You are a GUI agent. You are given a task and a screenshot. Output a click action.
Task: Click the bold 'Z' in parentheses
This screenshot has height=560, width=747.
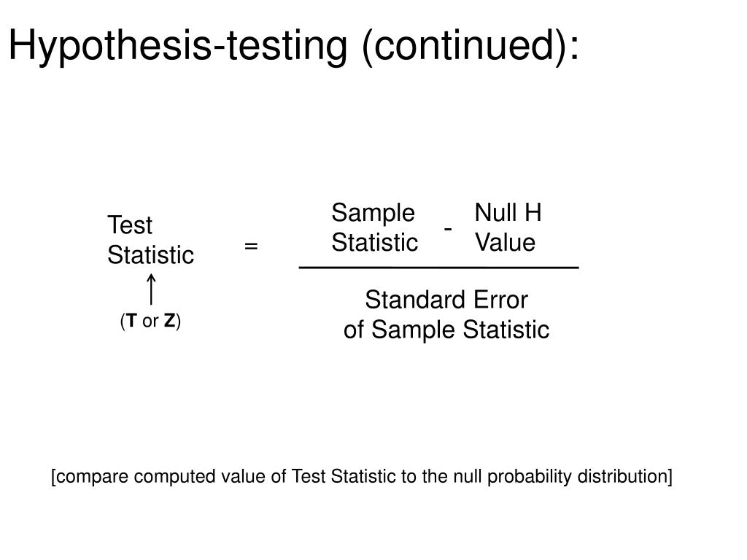click(169, 321)
